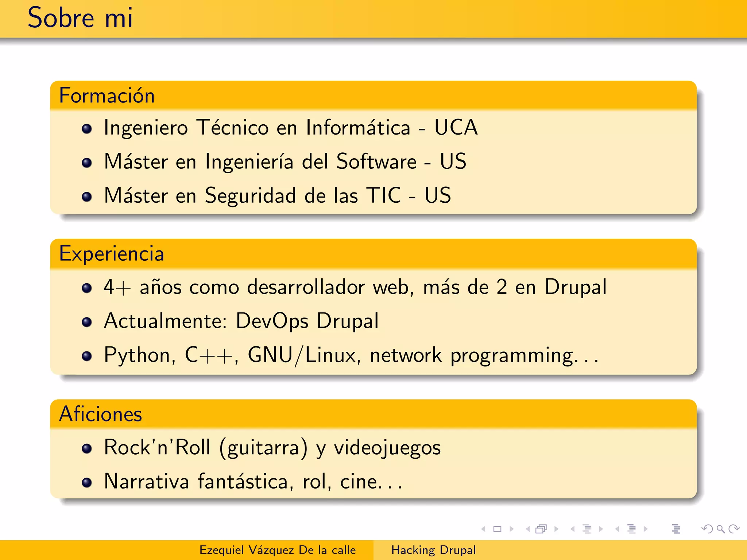747x560 pixels.
Task: Click author name Ezequiel Vázquez De la calle
Action: coord(278,550)
